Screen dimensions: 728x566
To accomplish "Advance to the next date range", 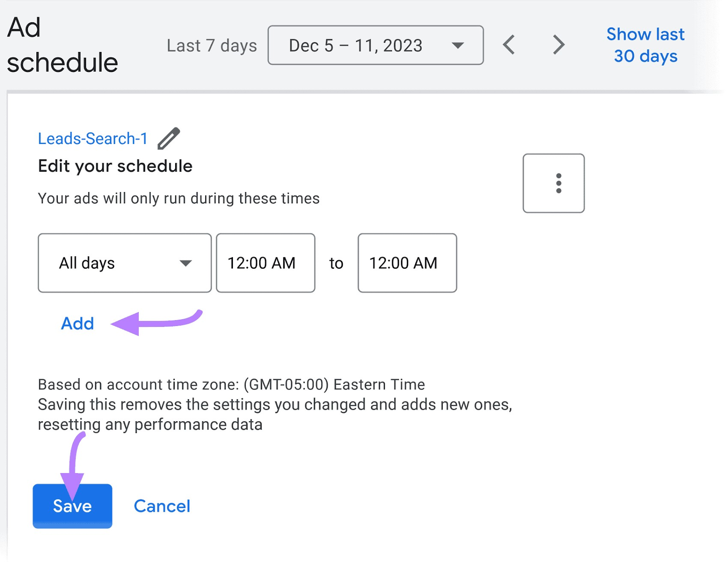I will [x=558, y=45].
